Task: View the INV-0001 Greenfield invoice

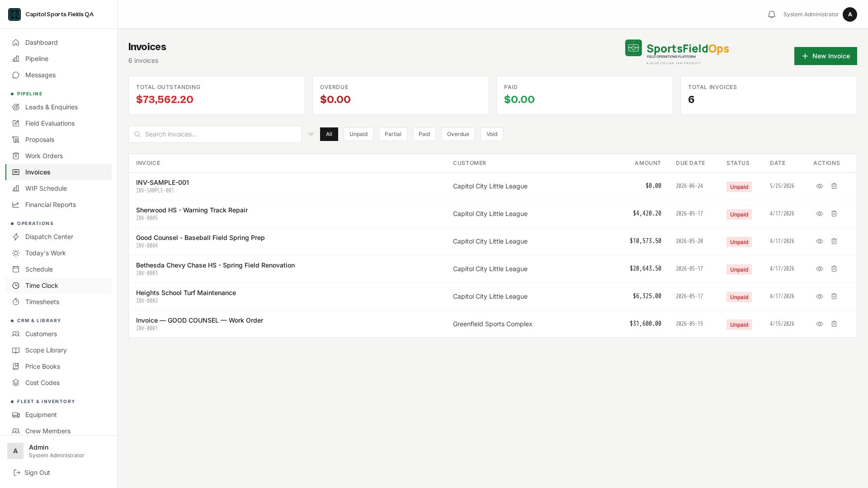Action: click(820, 324)
